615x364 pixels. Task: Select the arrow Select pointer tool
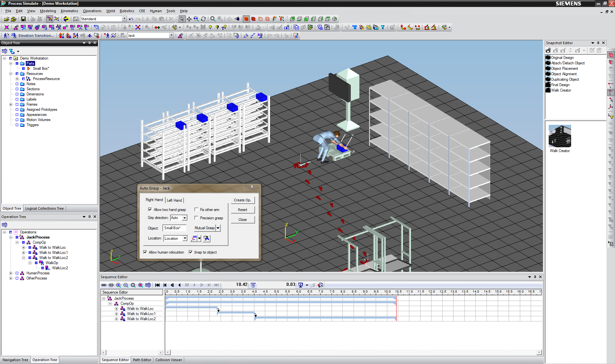point(182,19)
